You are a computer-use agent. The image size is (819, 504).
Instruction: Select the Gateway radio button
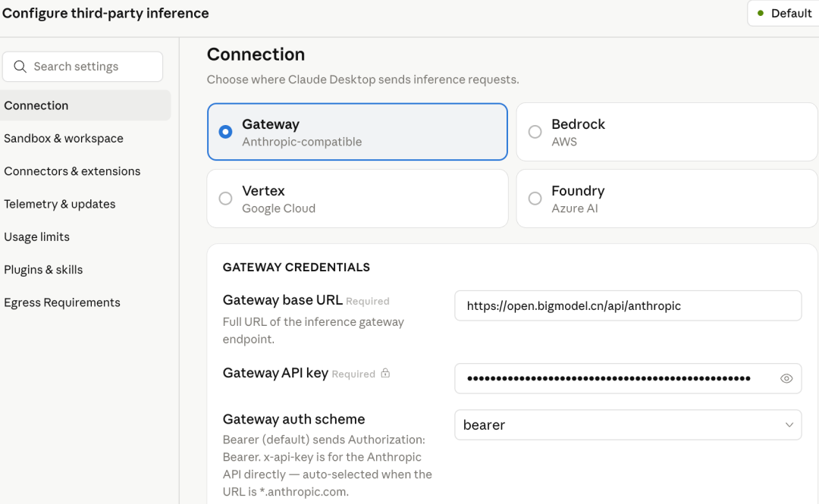pos(225,132)
